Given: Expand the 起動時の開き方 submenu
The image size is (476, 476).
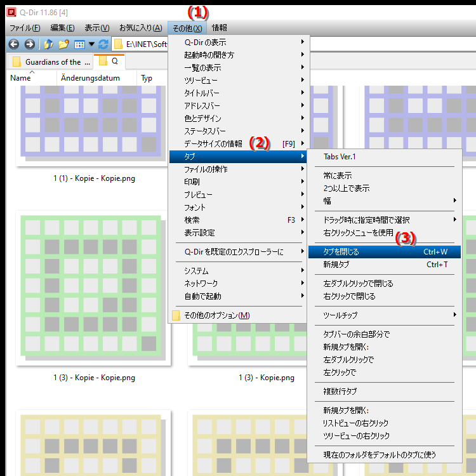Looking at the screenshot, I should (238, 55).
